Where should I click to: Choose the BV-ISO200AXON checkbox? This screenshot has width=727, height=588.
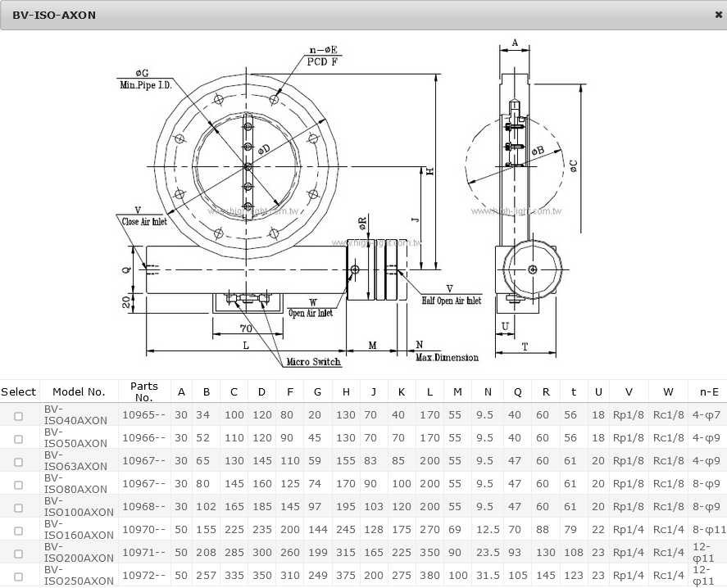[x=18, y=554]
